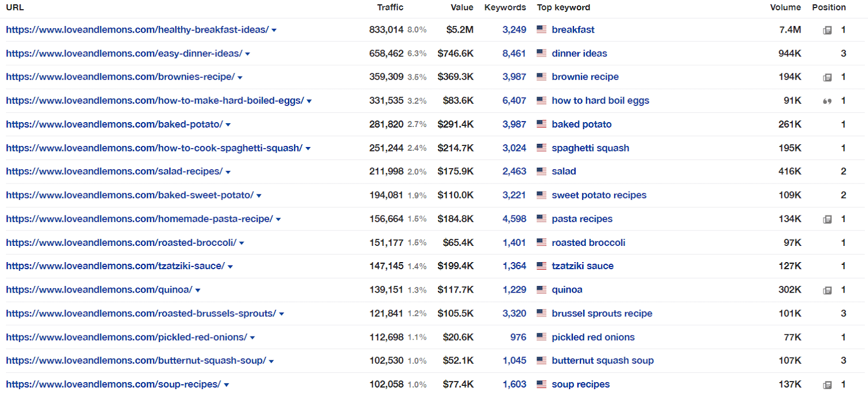Open dropdown arrow beside brownies-recipe URL

coord(240,78)
